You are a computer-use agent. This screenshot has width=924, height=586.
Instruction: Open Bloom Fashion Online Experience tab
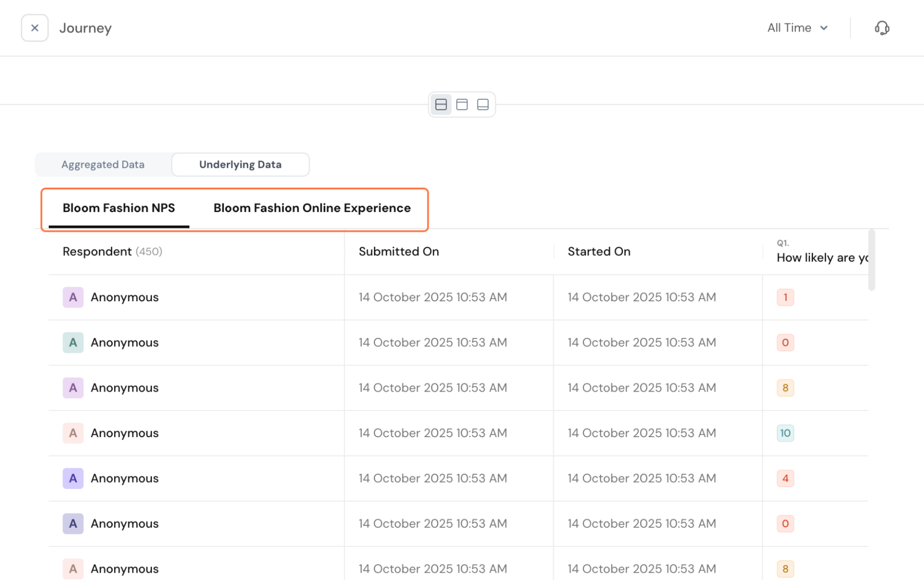coord(312,208)
